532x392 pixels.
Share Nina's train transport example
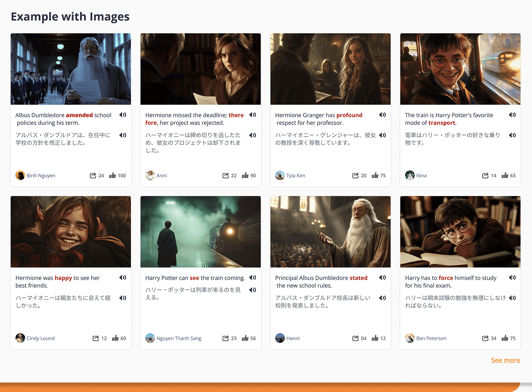[x=485, y=176]
